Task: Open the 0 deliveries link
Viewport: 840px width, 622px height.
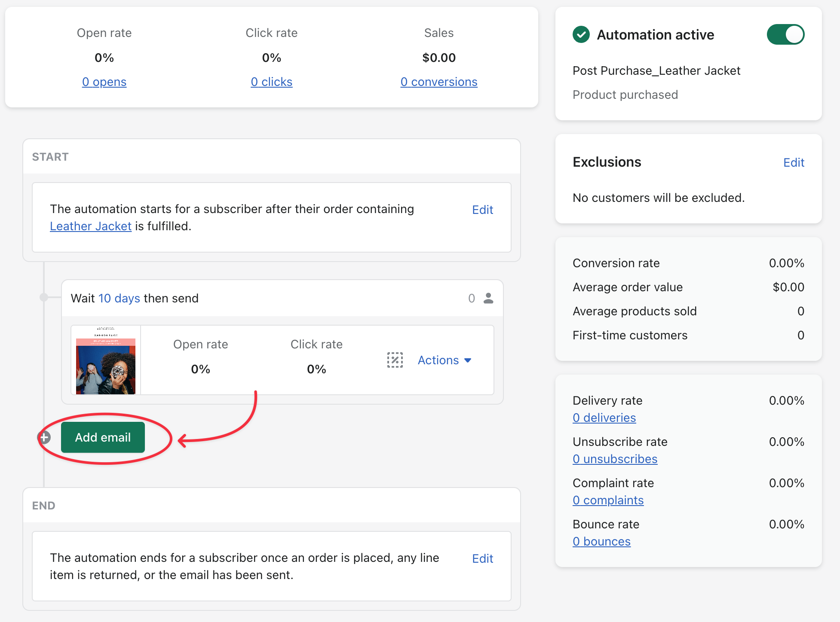Action: [x=604, y=418]
